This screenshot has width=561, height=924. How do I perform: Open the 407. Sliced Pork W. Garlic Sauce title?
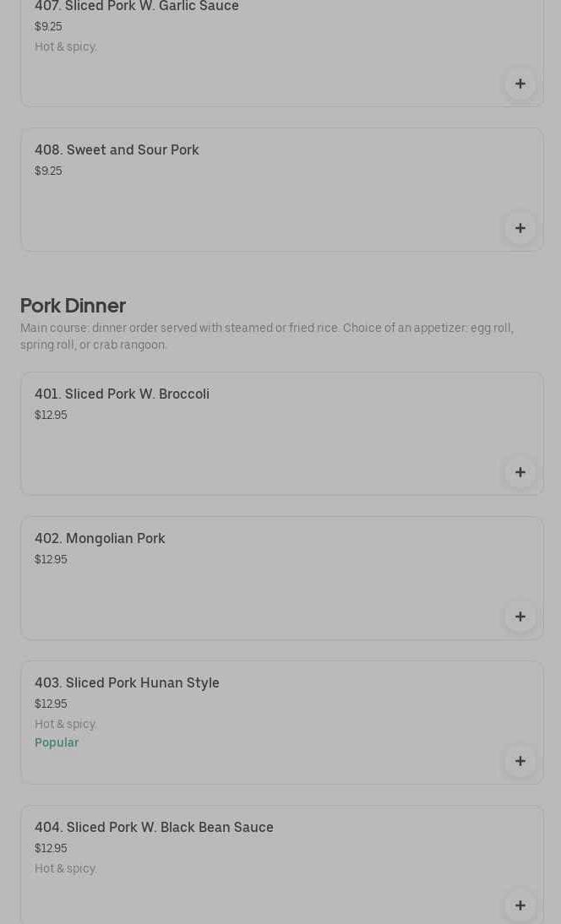click(x=137, y=7)
